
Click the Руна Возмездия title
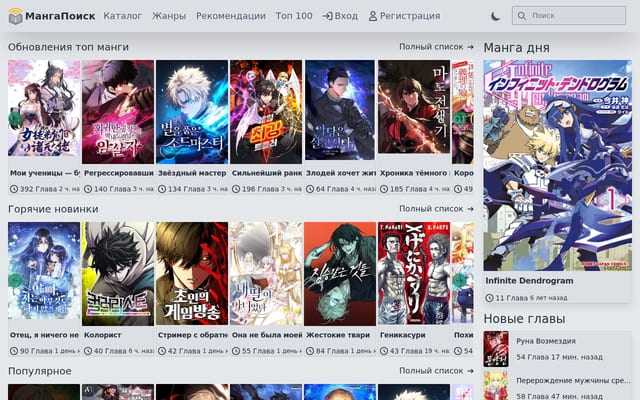tap(546, 341)
